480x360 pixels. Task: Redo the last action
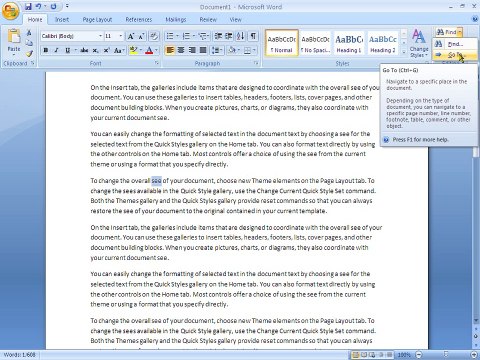tap(53, 6)
